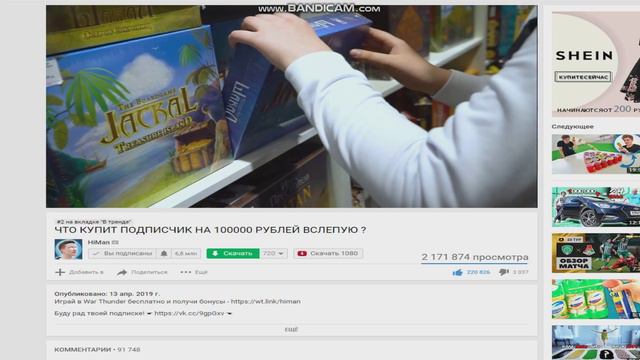Open the suggested video with the red cups table thumbnail

596,154
